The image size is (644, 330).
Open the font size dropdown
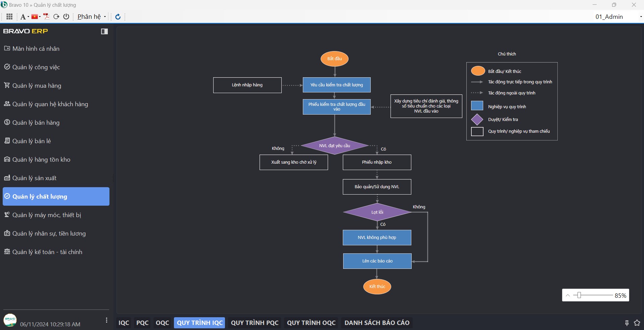click(x=24, y=17)
